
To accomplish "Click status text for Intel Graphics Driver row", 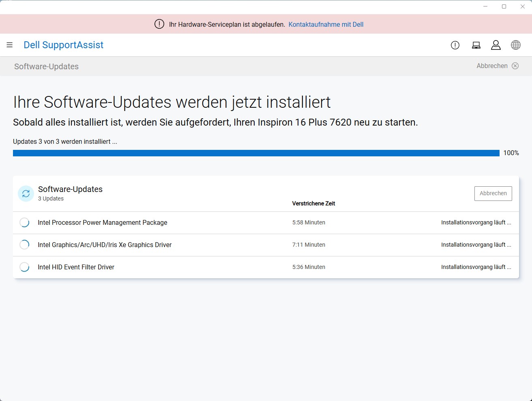I will point(476,245).
